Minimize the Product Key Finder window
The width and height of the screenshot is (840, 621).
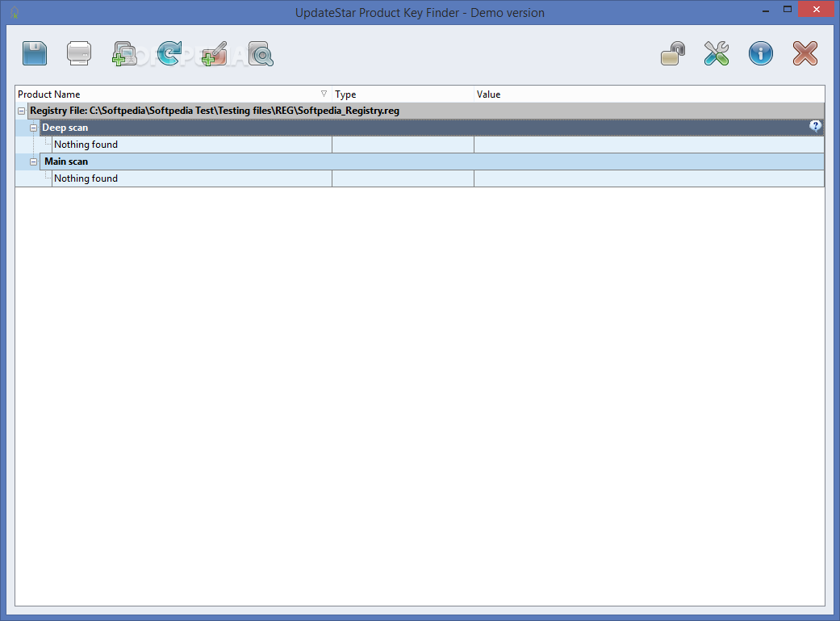[766, 10]
